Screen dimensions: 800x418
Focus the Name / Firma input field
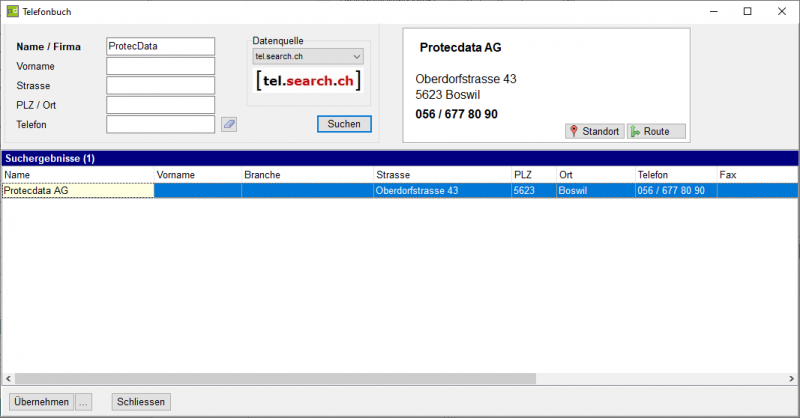(x=161, y=46)
